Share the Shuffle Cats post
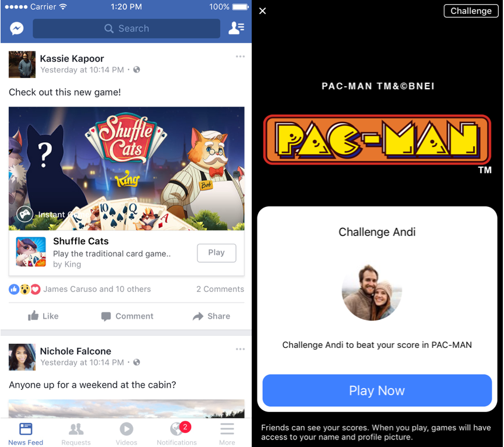Image resolution: width=504 pixels, height=447 pixels. coord(212,316)
